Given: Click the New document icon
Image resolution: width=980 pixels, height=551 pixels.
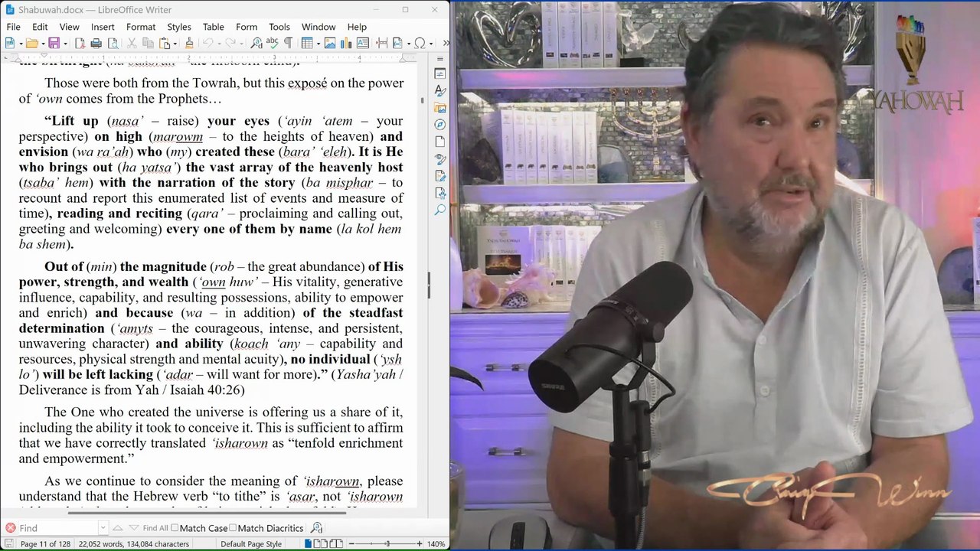Looking at the screenshot, I should click(x=10, y=44).
